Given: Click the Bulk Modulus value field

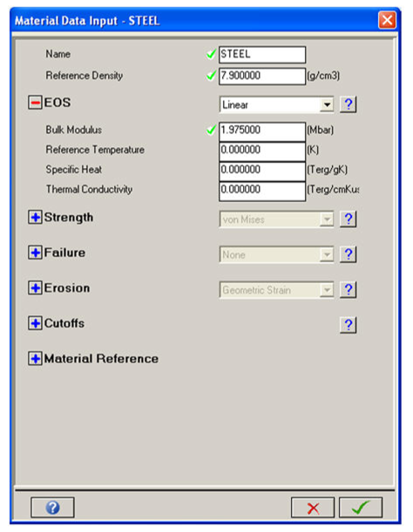Looking at the screenshot, I should pos(262,131).
